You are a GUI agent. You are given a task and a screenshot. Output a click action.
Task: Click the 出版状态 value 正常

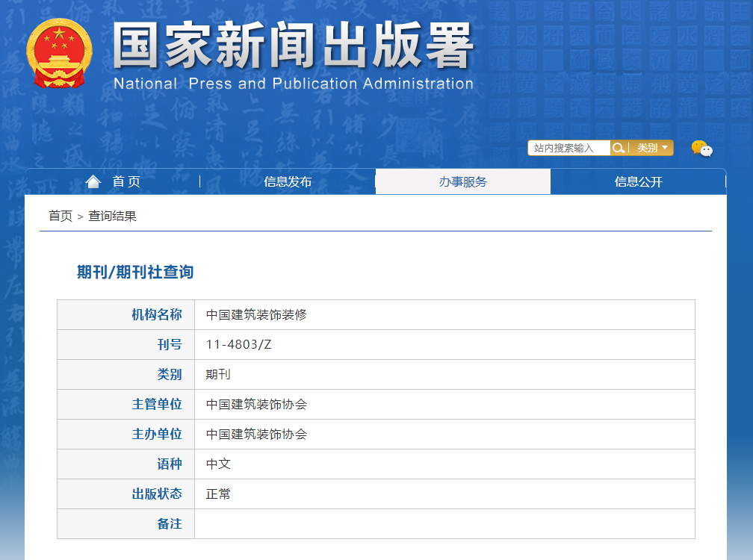click(x=218, y=494)
